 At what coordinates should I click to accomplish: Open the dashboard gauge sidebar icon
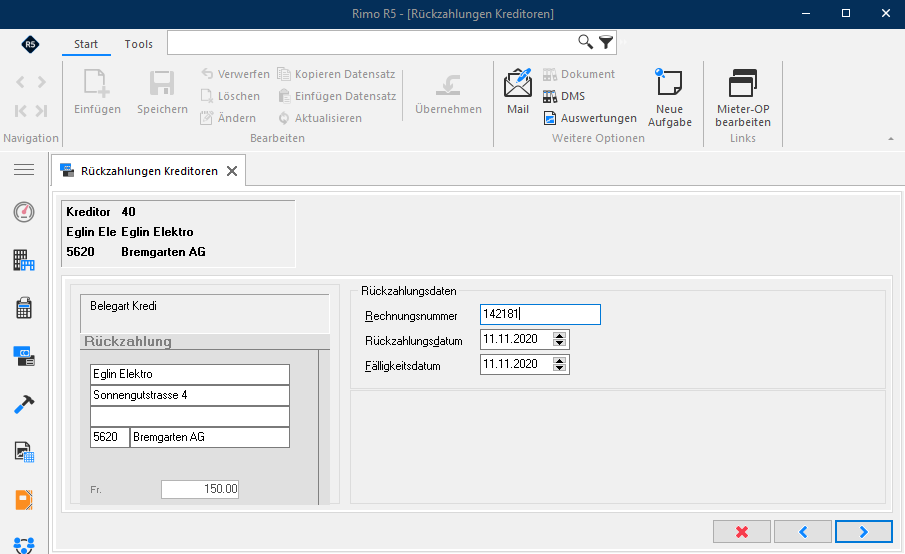tap(24, 212)
